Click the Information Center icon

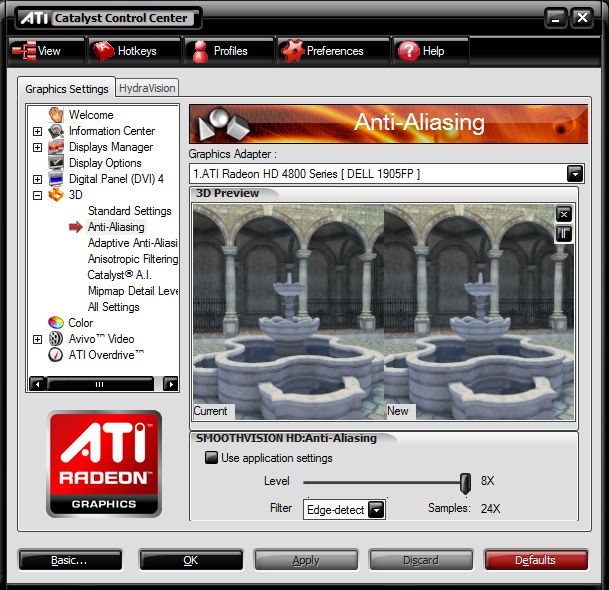coord(56,131)
